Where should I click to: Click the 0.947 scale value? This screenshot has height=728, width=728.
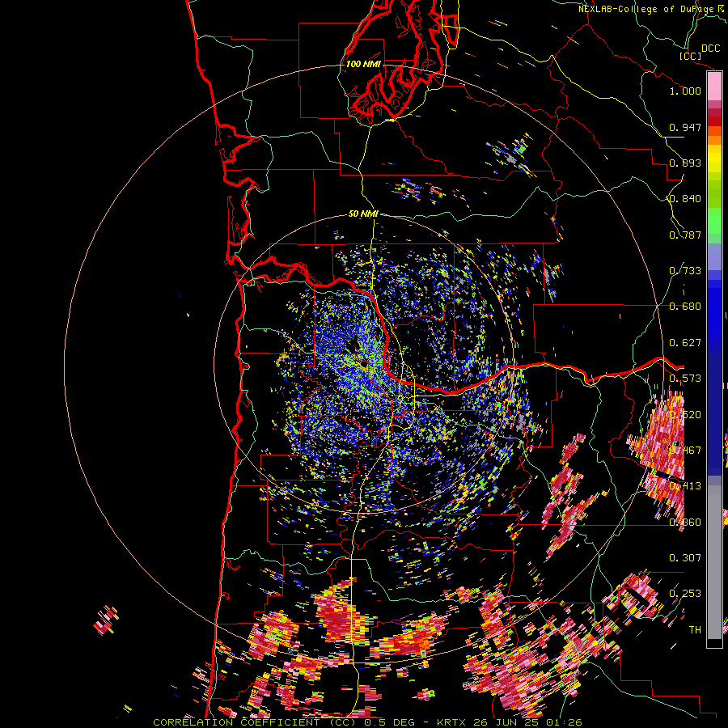(685, 127)
